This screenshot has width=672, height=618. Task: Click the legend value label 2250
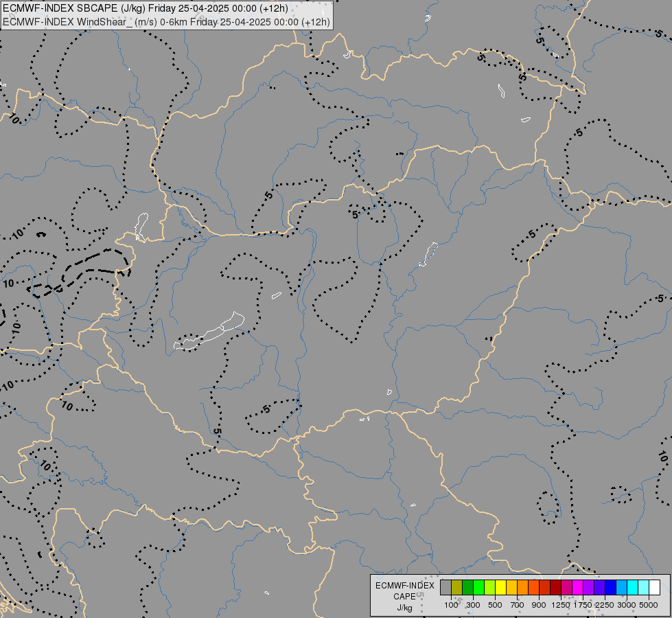click(x=605, y=605)
